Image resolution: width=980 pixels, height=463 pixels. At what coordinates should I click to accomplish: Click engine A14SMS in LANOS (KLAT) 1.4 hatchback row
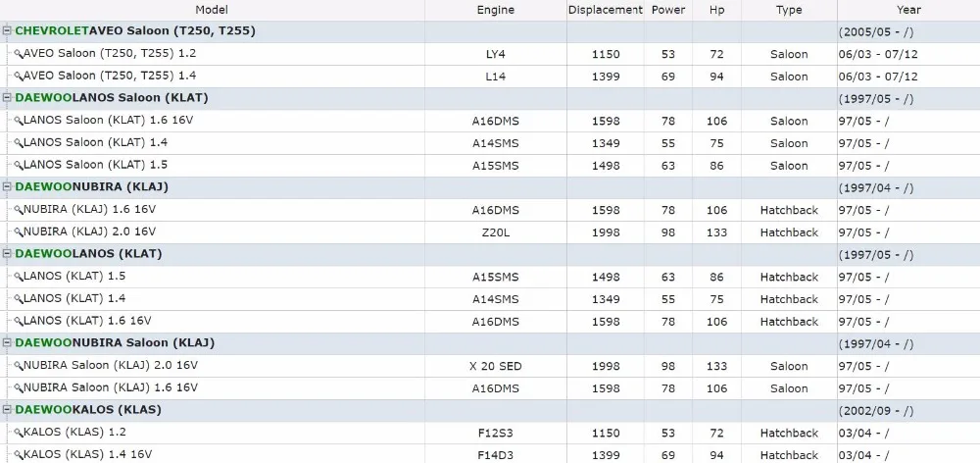496,300
